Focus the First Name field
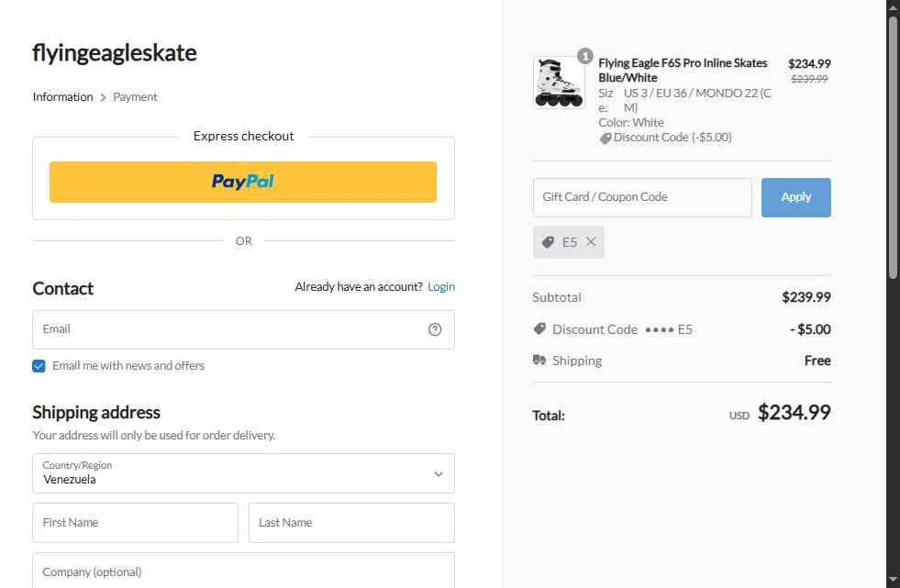The width and height of the screenshot is (900, 588). pyautogui.click(x=135, y=523)
